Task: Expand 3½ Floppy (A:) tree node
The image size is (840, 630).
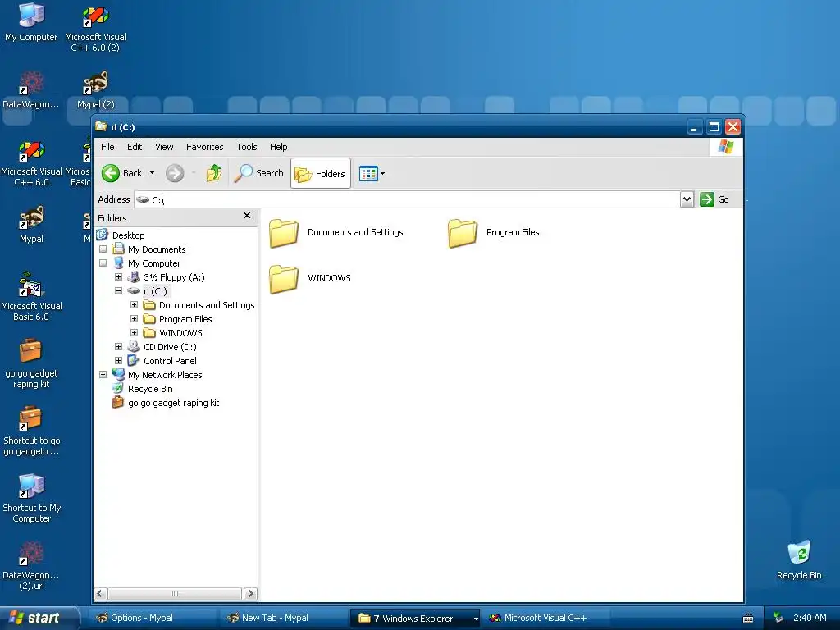Action: point(118,277)
